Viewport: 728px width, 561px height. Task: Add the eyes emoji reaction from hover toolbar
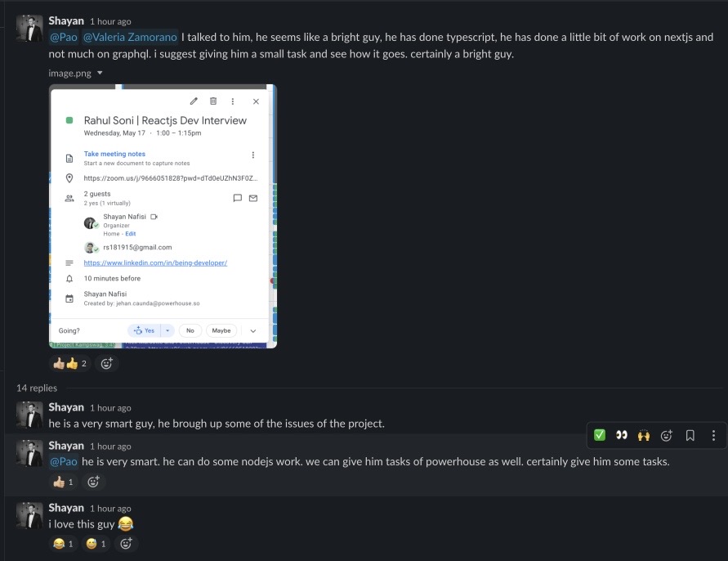621,436
